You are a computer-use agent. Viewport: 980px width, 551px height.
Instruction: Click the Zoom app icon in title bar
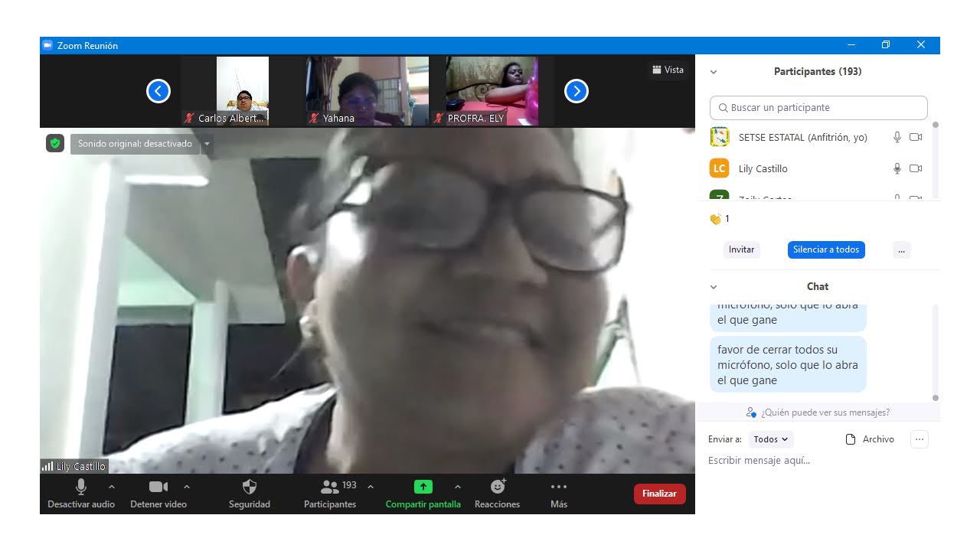click(47, 46)
